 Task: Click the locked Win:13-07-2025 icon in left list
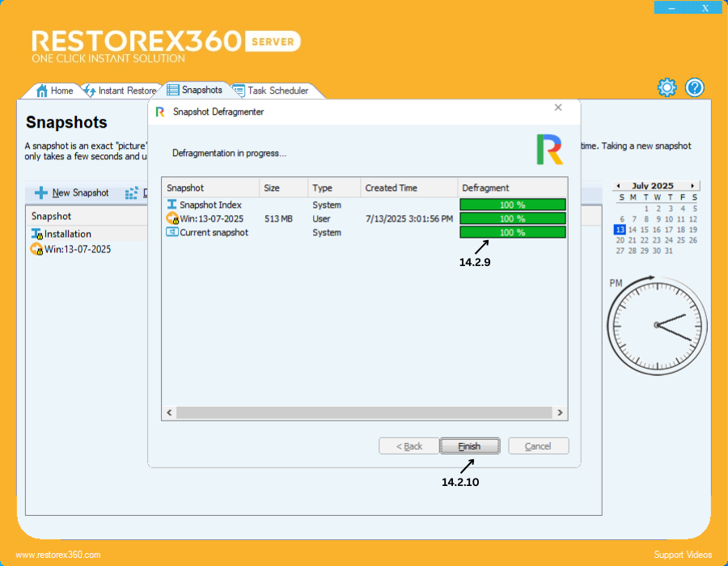coord(36,249)
